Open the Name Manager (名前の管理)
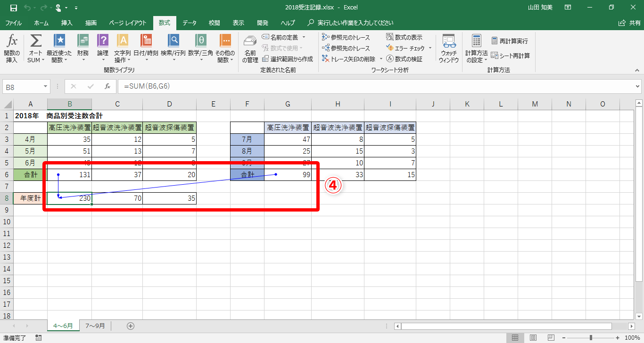The image size is (644, 343). tap(250, 49)
